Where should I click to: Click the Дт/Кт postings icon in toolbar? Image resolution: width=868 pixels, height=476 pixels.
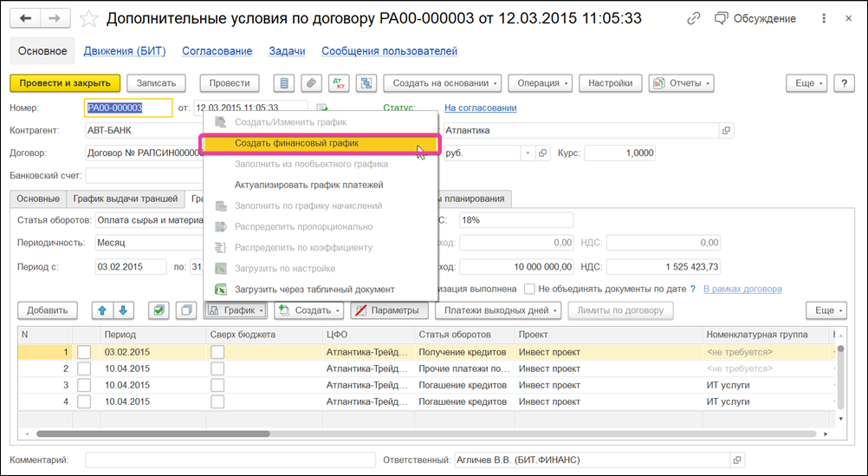click(x=338, y=83)
